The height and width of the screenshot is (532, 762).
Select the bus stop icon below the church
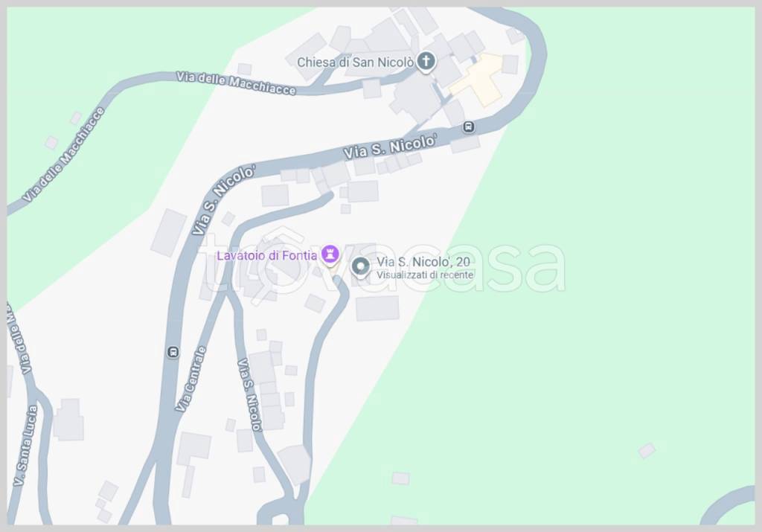click(x=469, y=127)
